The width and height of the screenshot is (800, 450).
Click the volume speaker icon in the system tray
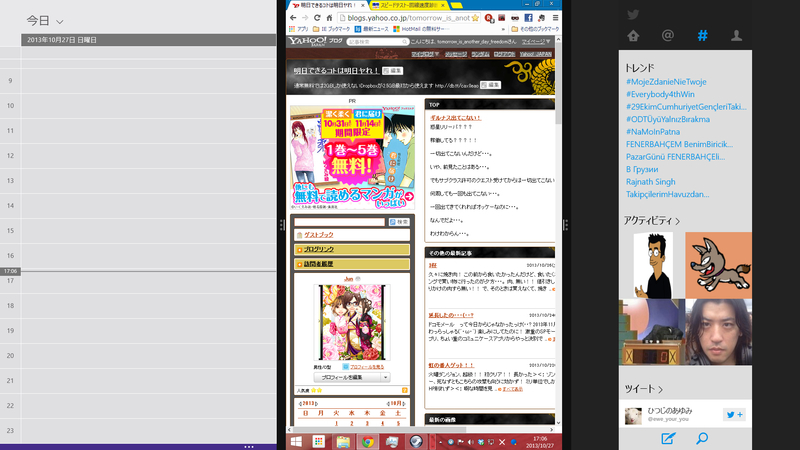[470, 442]
